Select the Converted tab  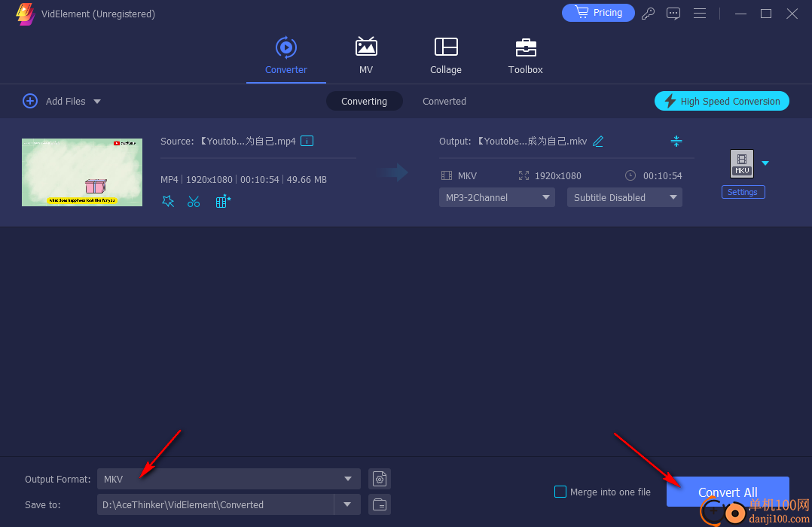pos(444,102)
